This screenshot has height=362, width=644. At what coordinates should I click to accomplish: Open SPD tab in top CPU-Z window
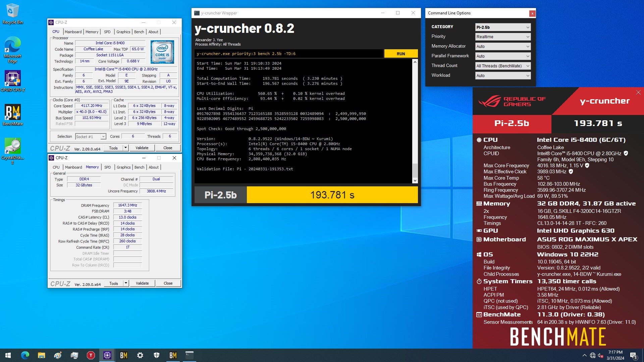[107, 32]
